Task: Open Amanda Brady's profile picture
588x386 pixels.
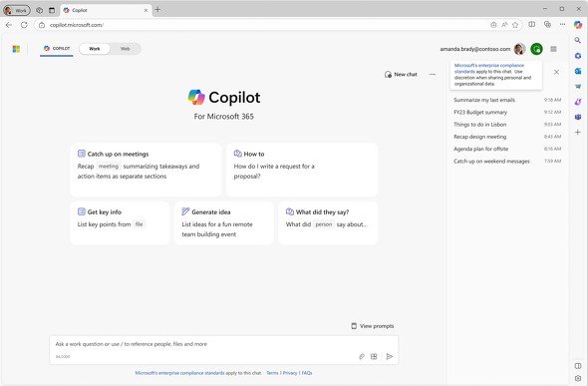Action: (519, 49)
